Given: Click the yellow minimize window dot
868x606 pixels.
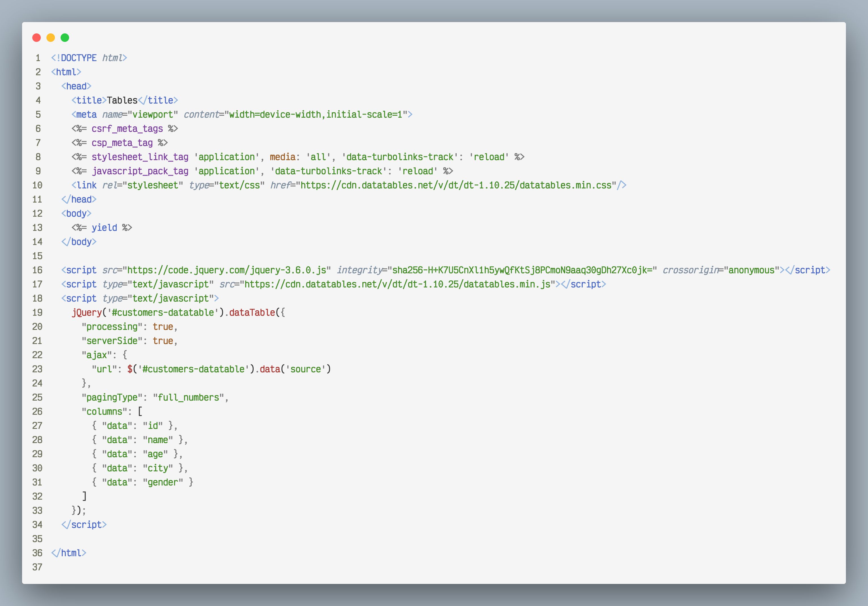Looking at the screenshot, I should tap(51, 37).
